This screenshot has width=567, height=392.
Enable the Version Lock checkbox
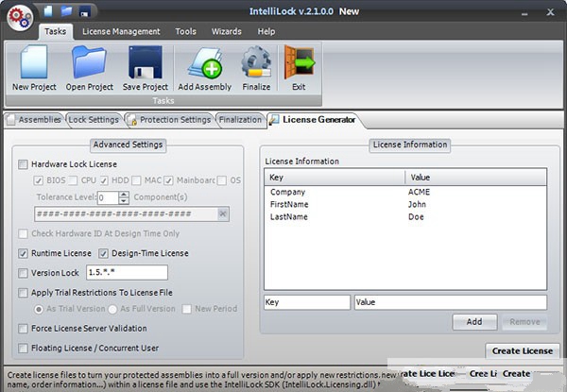click(23, 273)
